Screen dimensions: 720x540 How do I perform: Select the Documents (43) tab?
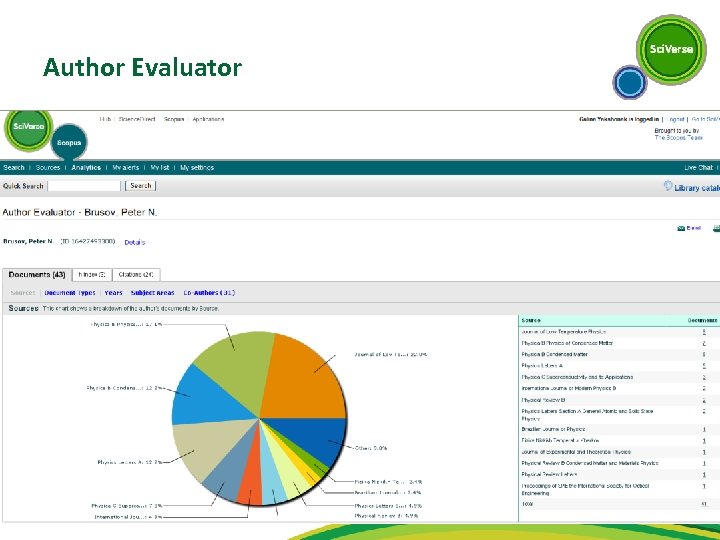pos(37,275)
